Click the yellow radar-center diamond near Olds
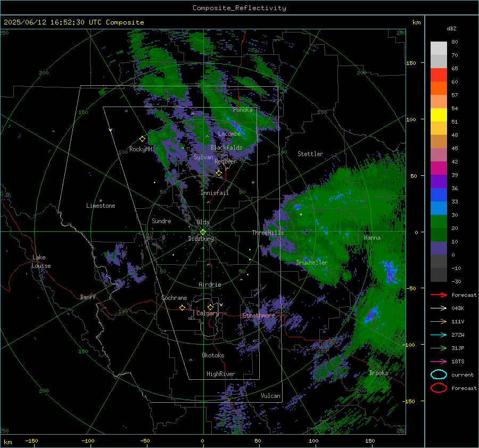This screenshot has width=479, height=448. (203, 232)
